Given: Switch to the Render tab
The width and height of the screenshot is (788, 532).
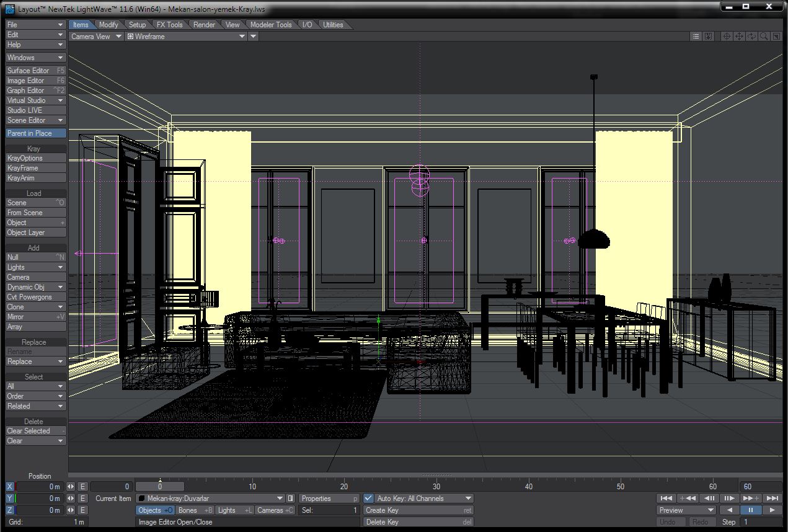Looking at the screenshot, I should point(204,25).
